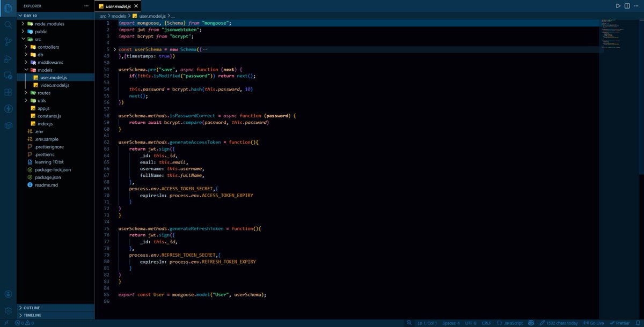Open package-lock.json file
The width and height of the screenshot is (644, 327).
click(x=55, y=169)
